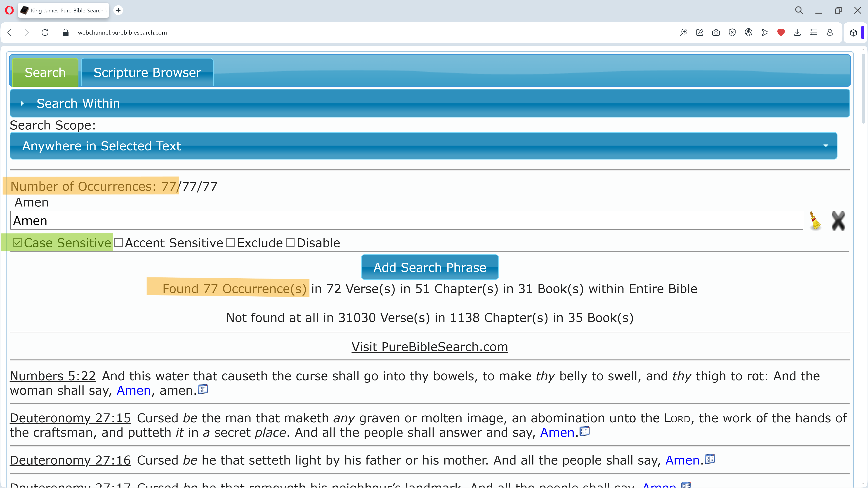Enable the Accent Sensitive checkbox
This screenshot has height=488, width=868.
(118, 243)
